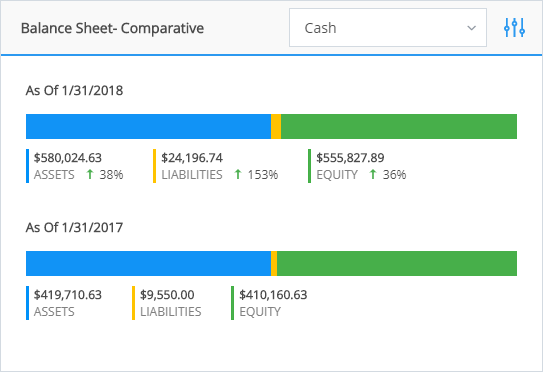Click the As Of 1/31/2017 heading
The width and height of the screenshot is (543, 372).
(x=74, y=228)
